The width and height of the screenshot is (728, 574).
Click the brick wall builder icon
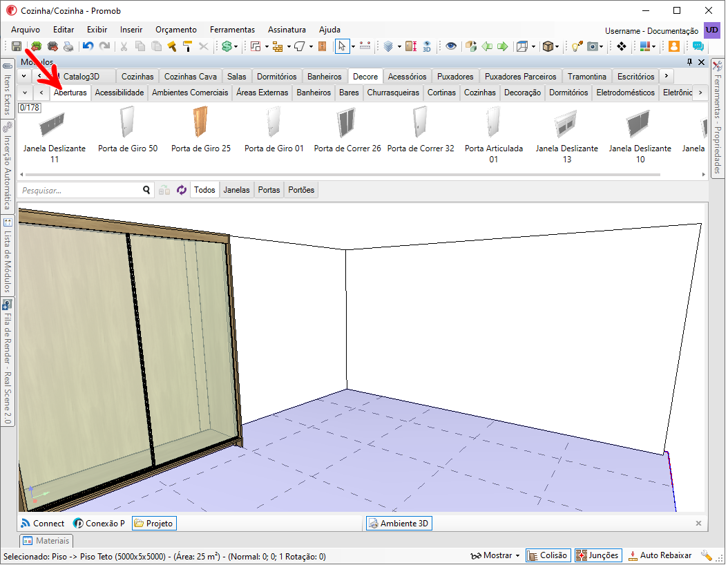click(x=278, y=46)
